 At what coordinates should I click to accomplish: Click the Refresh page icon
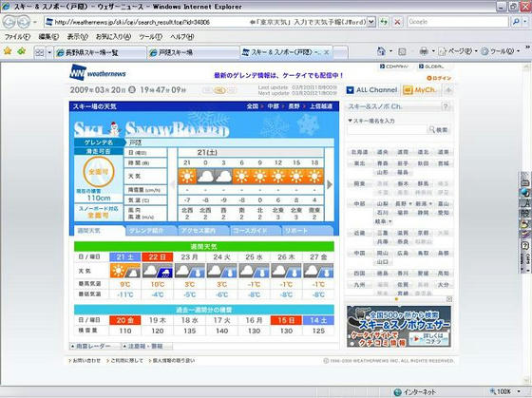[384, 22]
